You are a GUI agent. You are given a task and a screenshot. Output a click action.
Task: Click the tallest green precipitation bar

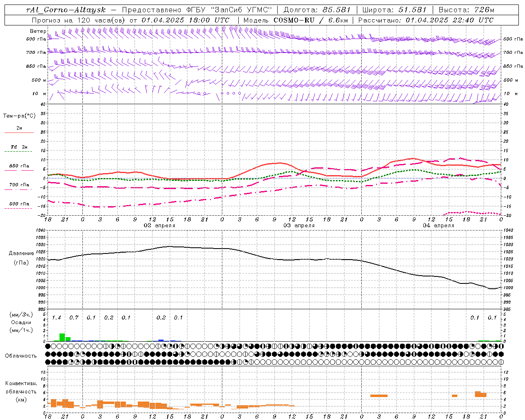(x=62, y=337)
